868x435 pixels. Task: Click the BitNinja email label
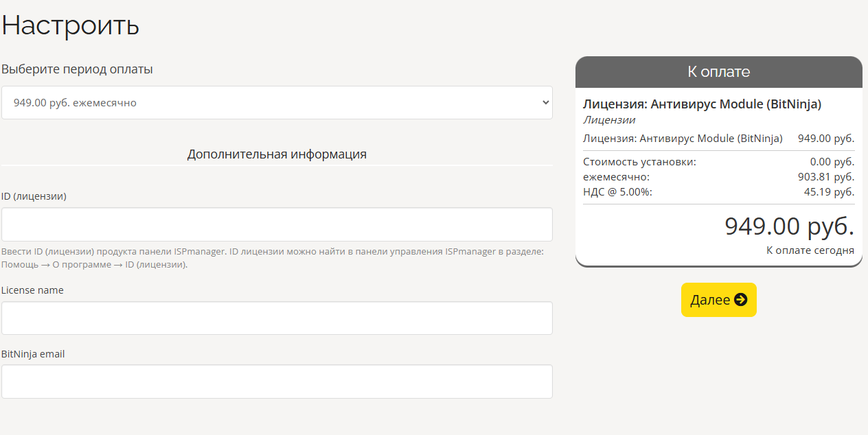(33, 354)
